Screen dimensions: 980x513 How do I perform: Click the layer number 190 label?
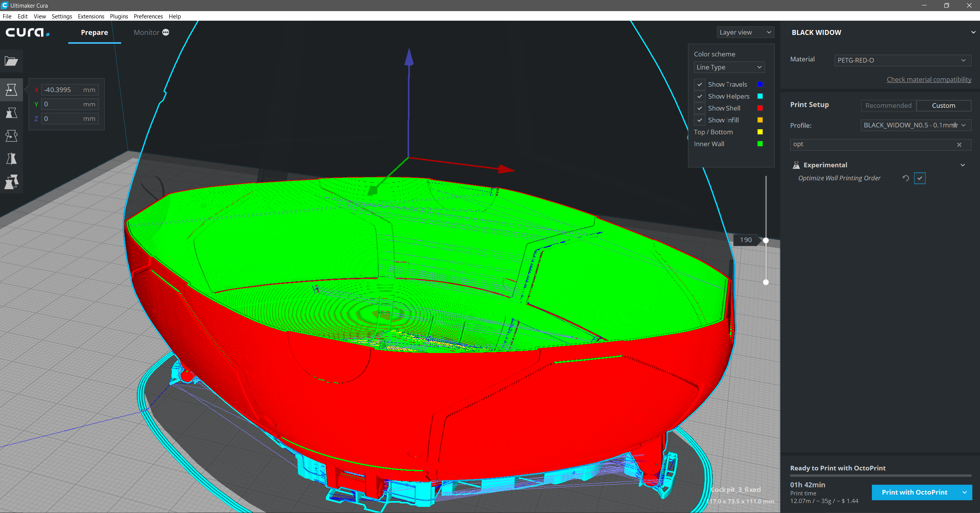click(746, 240)
